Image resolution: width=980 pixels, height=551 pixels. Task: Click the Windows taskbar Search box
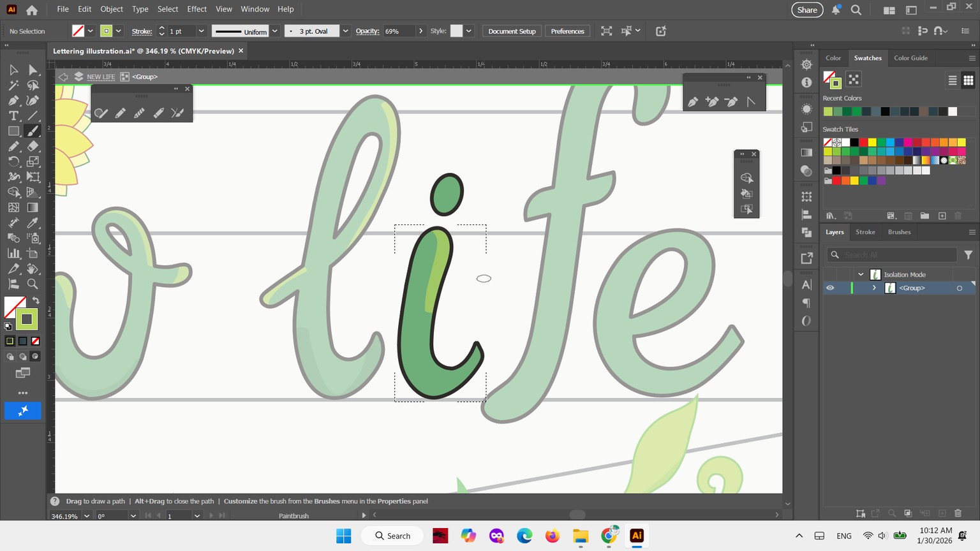[x=392, y=536]
